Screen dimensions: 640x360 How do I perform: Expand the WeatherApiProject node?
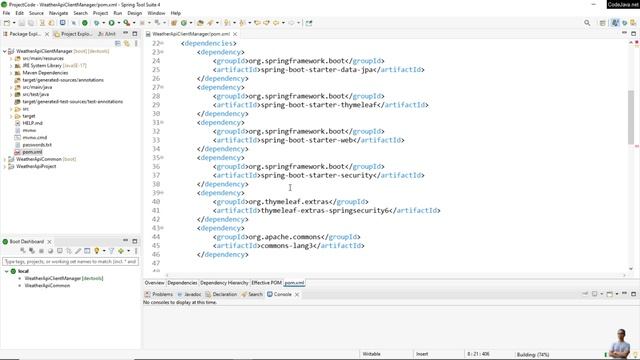(5, 167)
